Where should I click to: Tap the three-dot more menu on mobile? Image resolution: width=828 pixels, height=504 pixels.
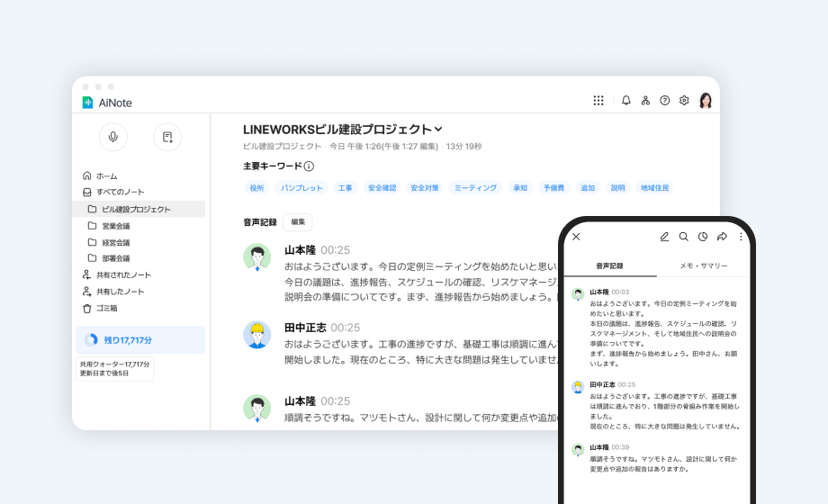click(x=741, y=237)
